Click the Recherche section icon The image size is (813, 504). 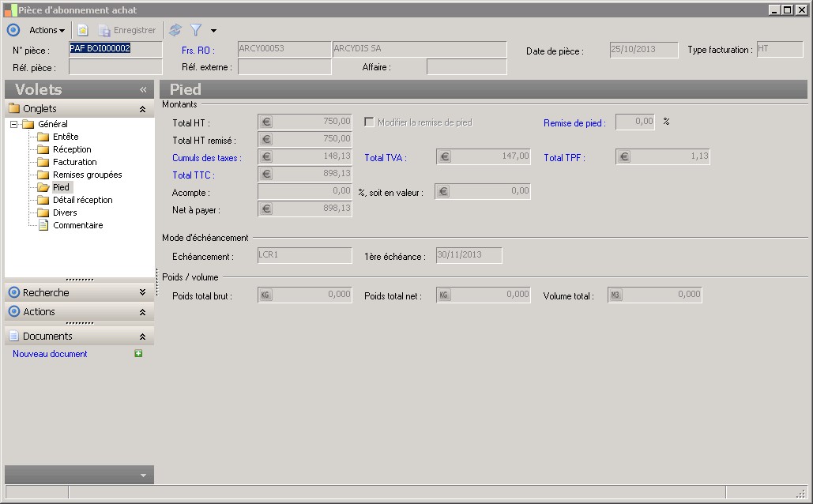(x=14, y=292)
